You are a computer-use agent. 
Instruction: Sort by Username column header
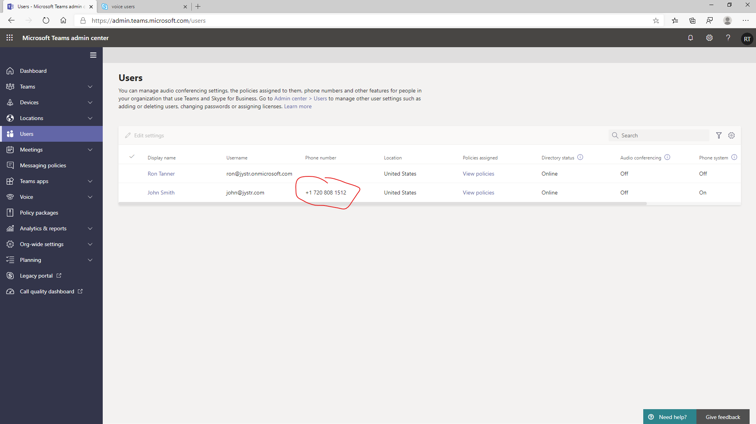pos(237,158)
